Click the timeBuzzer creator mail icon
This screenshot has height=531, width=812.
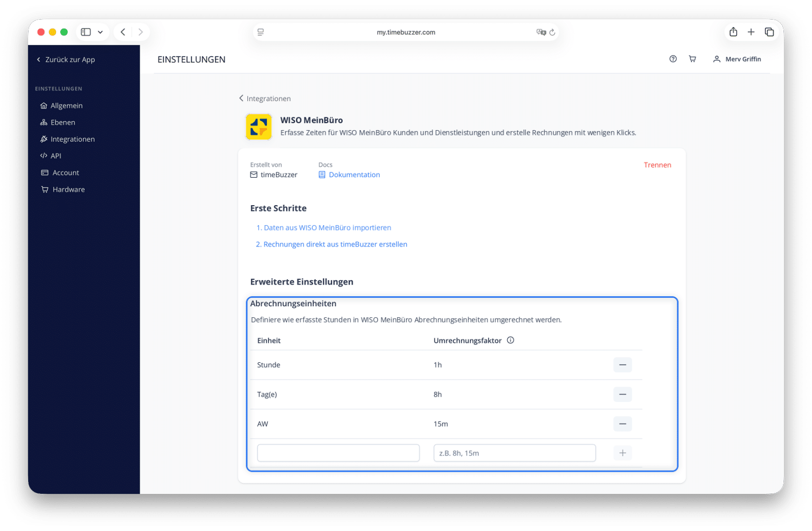click(254, 175)
